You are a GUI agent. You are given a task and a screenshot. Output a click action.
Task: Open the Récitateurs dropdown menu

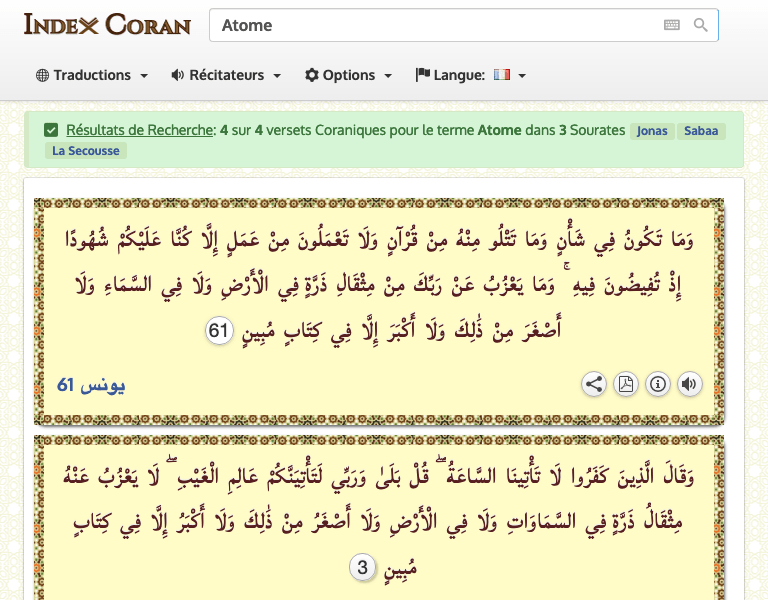pyautogui.click(x=226, y=75)
